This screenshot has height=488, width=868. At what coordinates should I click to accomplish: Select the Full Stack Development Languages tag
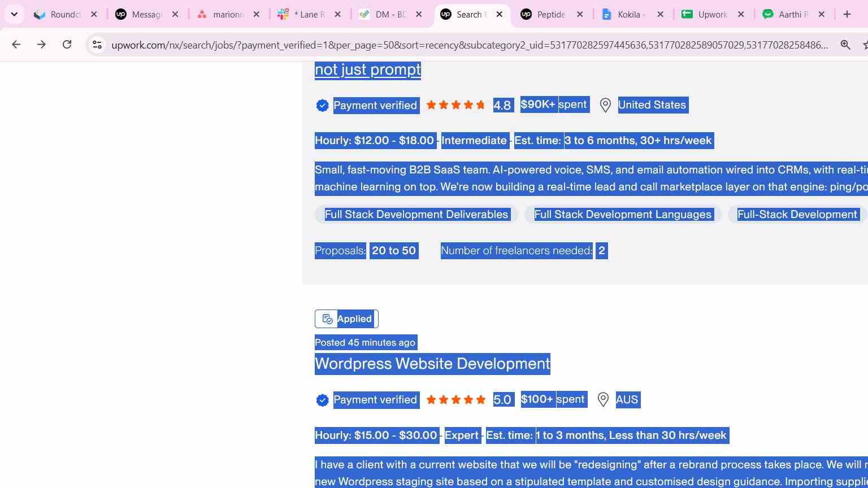pyautogui.click(x=623, y=214)
